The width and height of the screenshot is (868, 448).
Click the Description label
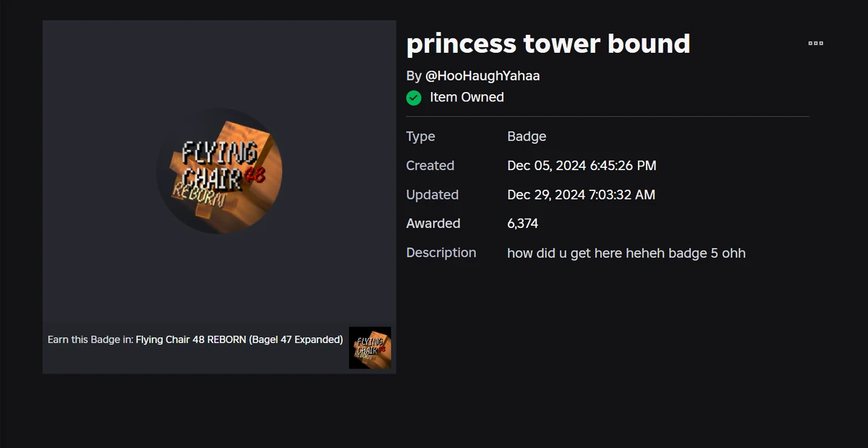441,252
